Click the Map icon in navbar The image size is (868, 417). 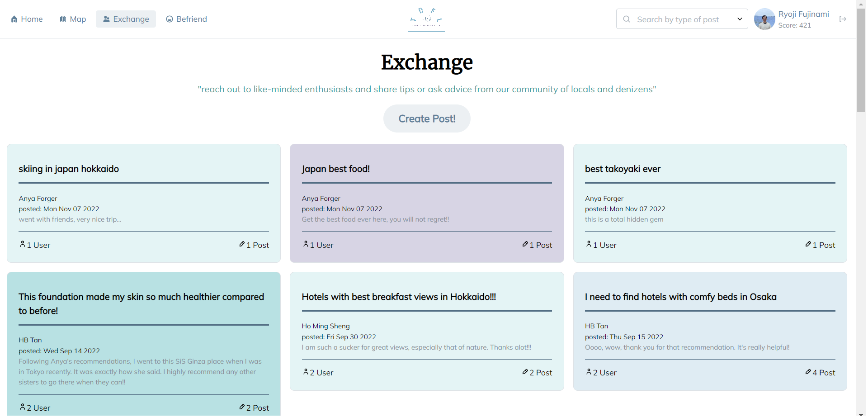tap(63, 19)
